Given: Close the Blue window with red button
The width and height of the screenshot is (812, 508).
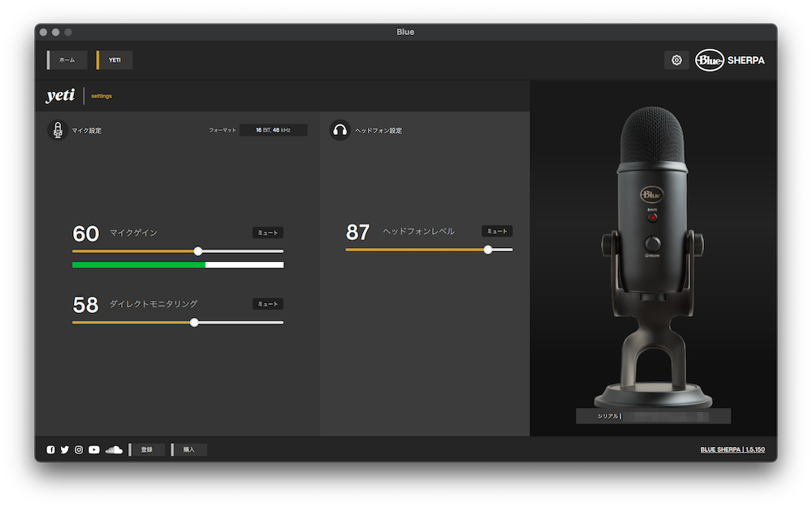Looking at the screenshot, I should click(x=44, y=33).
